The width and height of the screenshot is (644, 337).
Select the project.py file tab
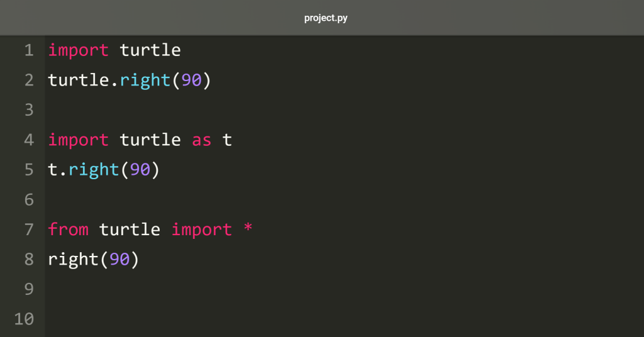[x=326, y=18]
